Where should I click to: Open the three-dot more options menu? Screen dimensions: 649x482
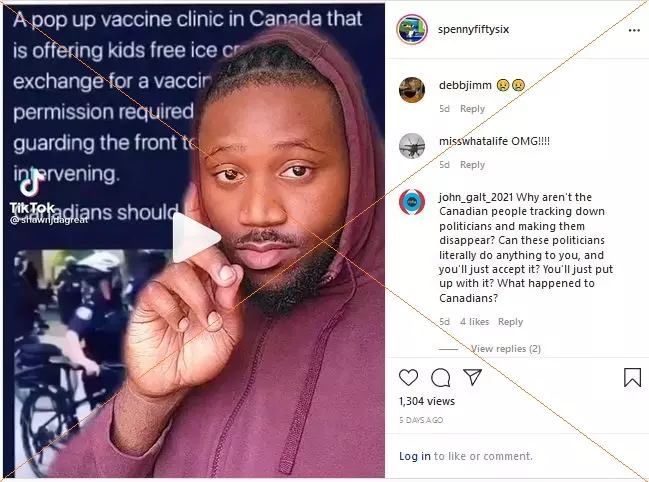pyautogui.click(x=634, y=30)
